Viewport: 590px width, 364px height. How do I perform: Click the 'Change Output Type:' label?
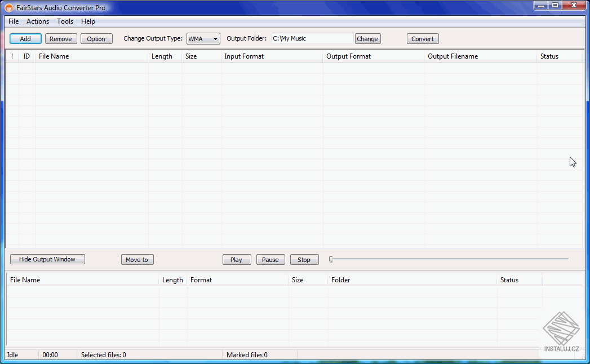click(153, 38)
